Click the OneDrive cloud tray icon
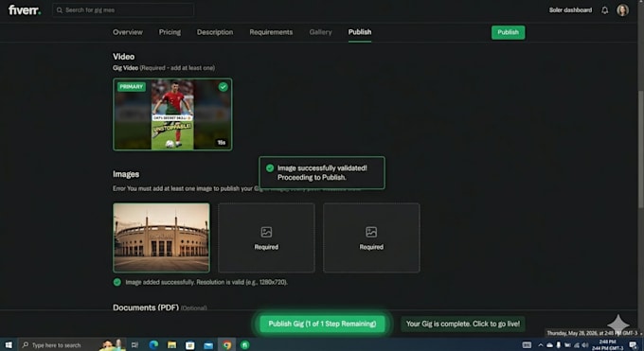This screenshot has width=644, height=351. coord(549,345)
